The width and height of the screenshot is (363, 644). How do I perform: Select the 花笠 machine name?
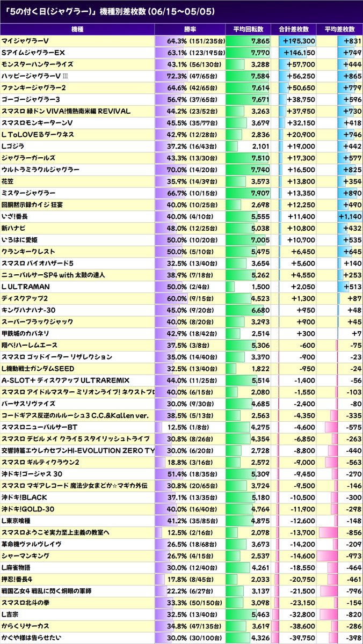(8, 181)
